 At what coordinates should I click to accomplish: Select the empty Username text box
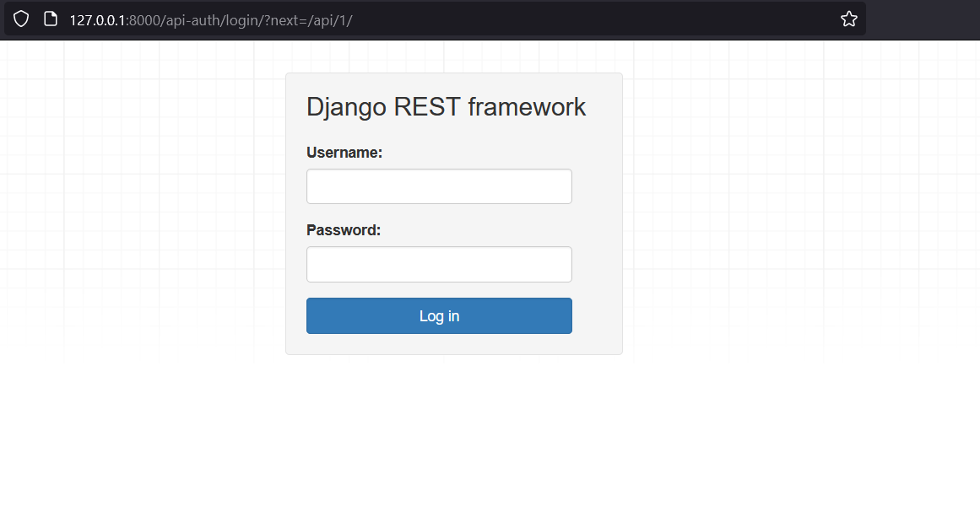click(439, 186)
